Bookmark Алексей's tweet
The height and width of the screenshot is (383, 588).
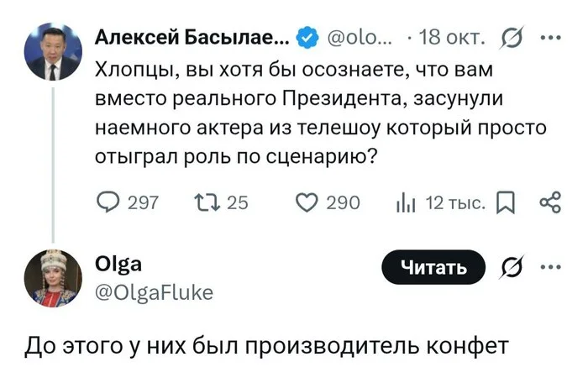point(508,202)
